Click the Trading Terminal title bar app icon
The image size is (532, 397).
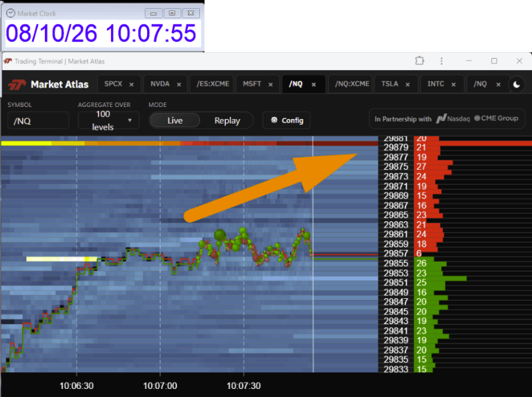8,61
